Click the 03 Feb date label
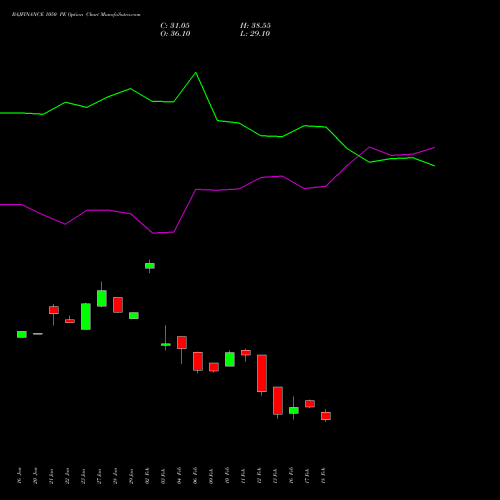 [163, 476]
